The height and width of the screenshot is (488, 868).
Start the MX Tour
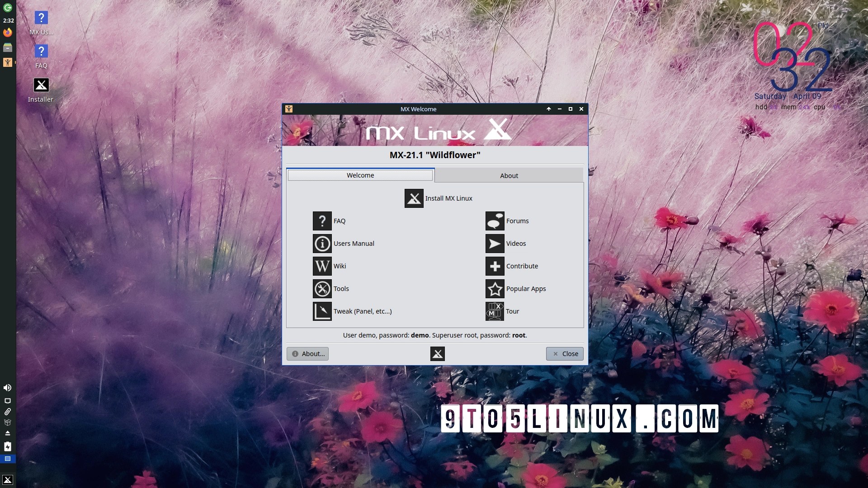pyautogui.click(x=502, y=311)
